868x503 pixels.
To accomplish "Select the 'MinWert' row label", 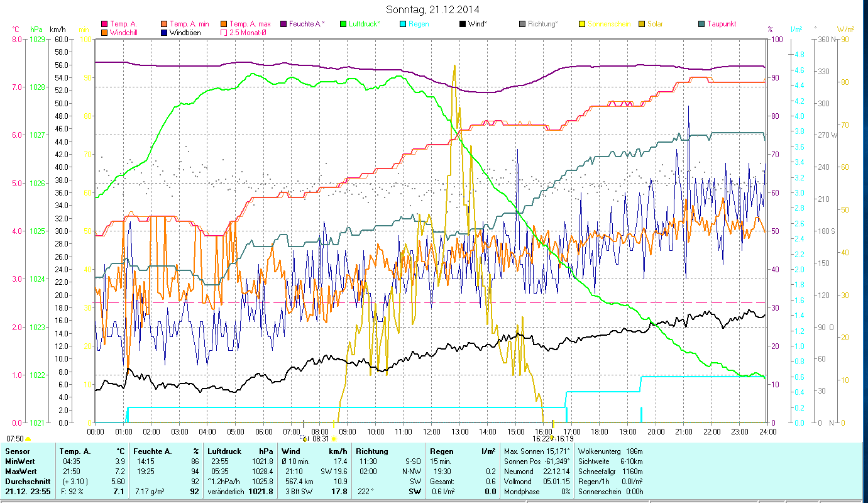I will pyautogui.click(x=19, y=462).
